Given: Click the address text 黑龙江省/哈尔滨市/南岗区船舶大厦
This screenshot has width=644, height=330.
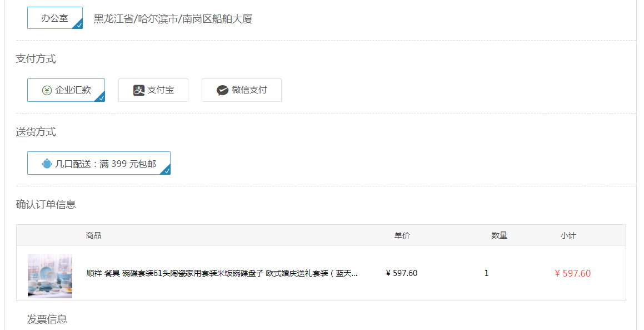Looking at the screenshot, I should 173,19.
